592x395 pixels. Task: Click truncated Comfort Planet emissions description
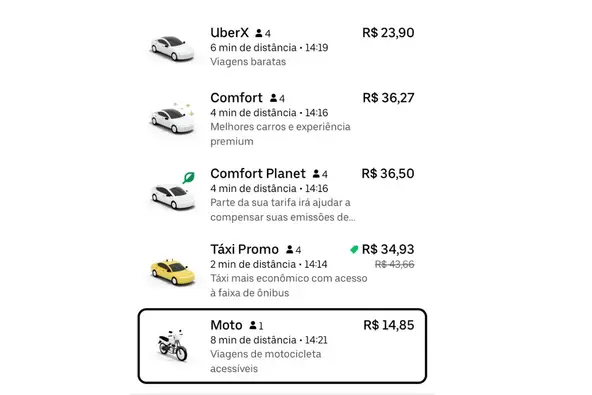(x=283, y=210)
